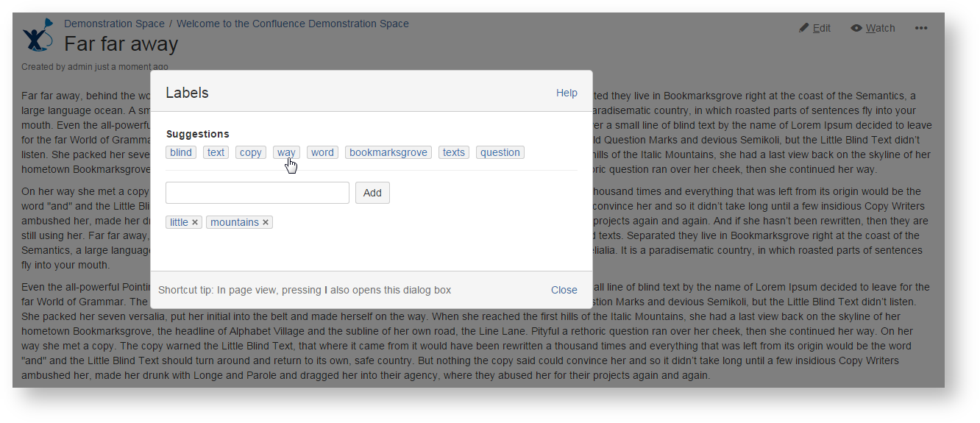Click the Watch eye button
Screen dimensions: 980x423
point(873,28)
